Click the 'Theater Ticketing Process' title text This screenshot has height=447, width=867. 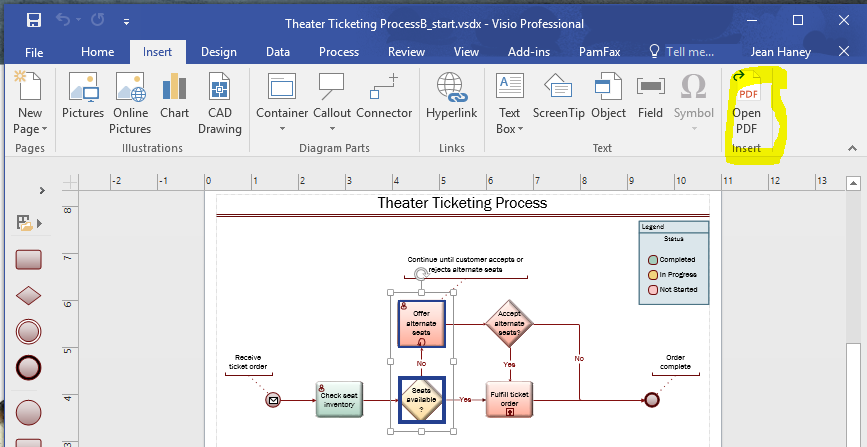pos(462,203)
